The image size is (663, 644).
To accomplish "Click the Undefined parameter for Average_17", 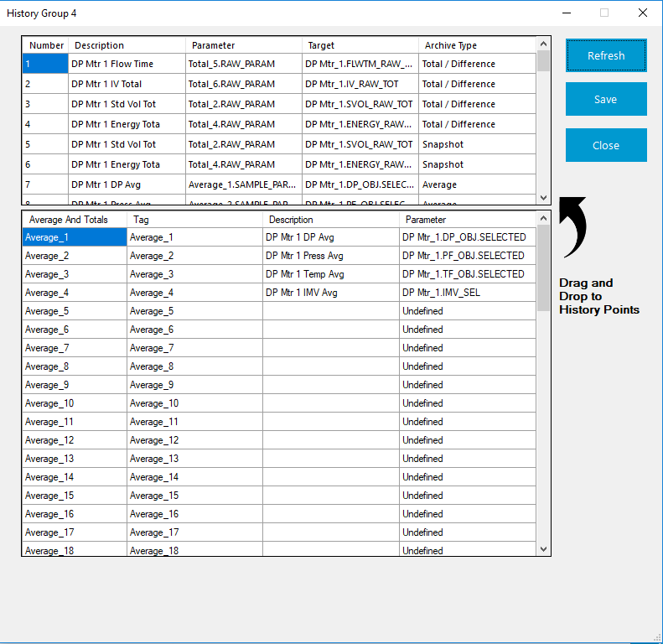I will tap(468, 532).
